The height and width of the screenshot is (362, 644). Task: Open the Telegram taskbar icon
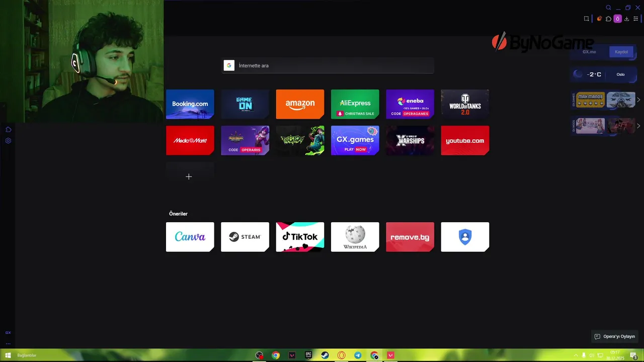358,355
